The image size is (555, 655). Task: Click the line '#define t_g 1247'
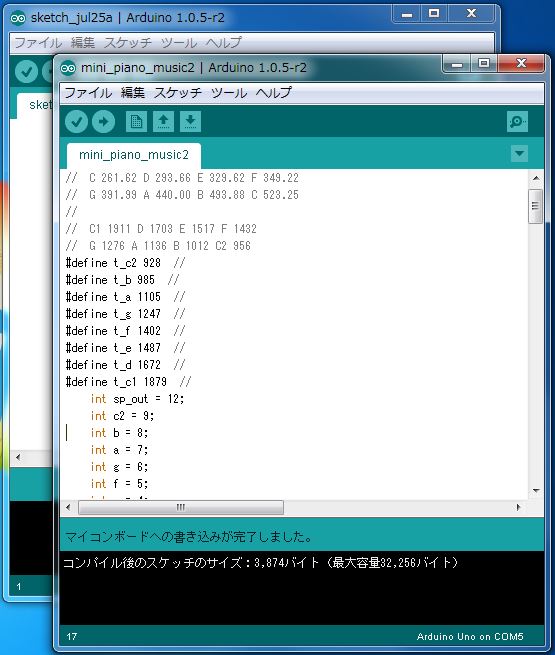(125, 314)
